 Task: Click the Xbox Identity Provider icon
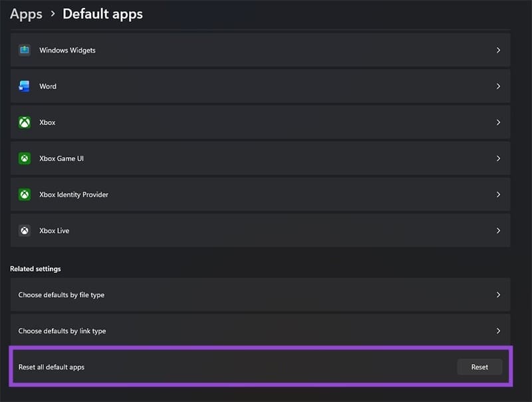tap(25, 194)
